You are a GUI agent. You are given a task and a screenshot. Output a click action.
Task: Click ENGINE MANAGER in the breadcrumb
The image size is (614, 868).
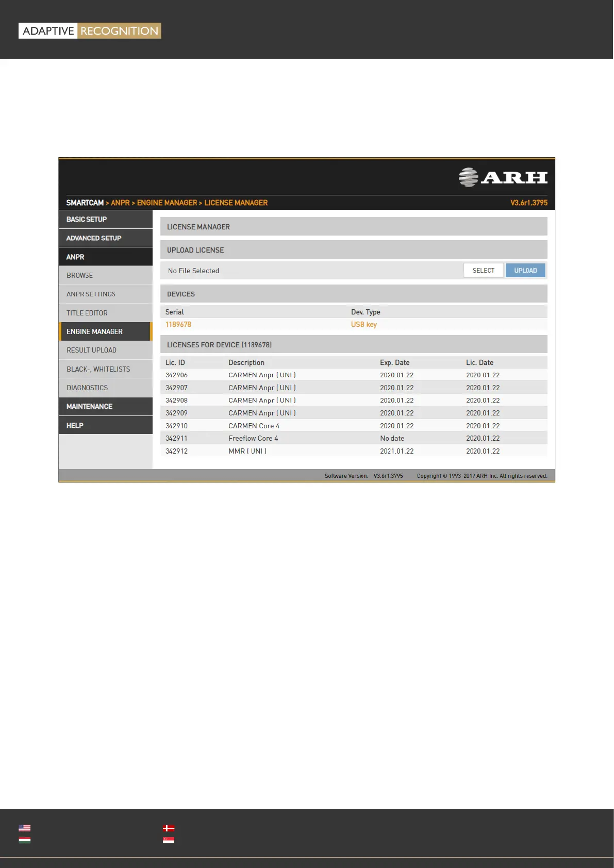[167, 203]
